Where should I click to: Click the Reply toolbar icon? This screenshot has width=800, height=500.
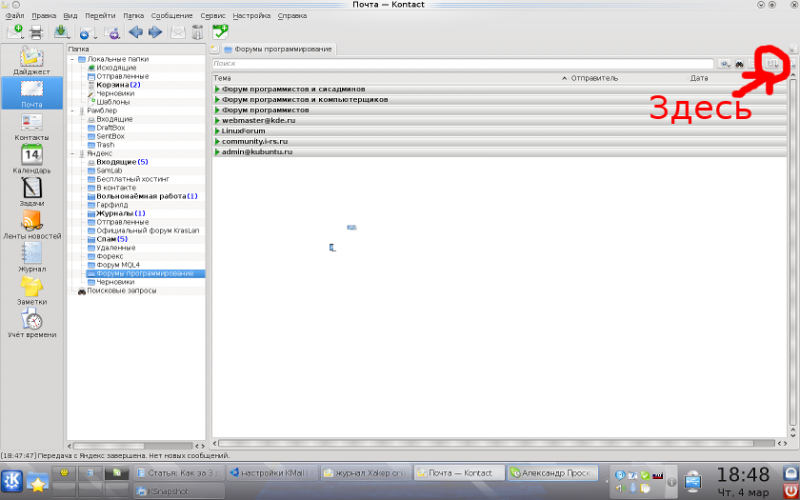coord(87,32)
